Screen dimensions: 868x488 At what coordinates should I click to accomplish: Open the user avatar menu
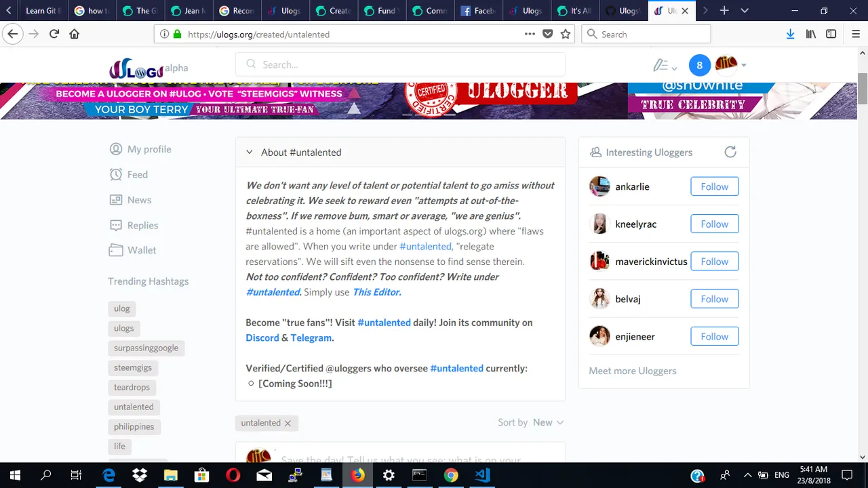731,65
